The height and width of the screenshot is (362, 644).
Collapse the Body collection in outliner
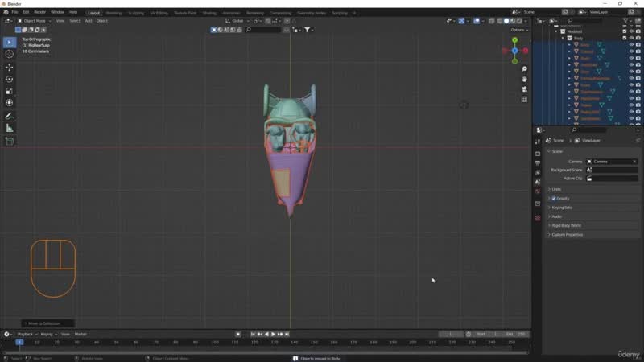(x=563, y=38)
